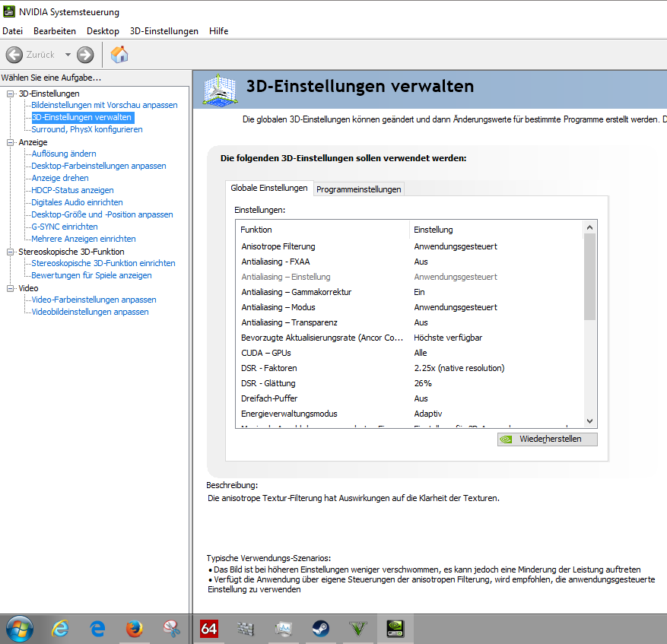Open Videobildeinstellungen anpassen
667x644 pixels.
[90, 312]
